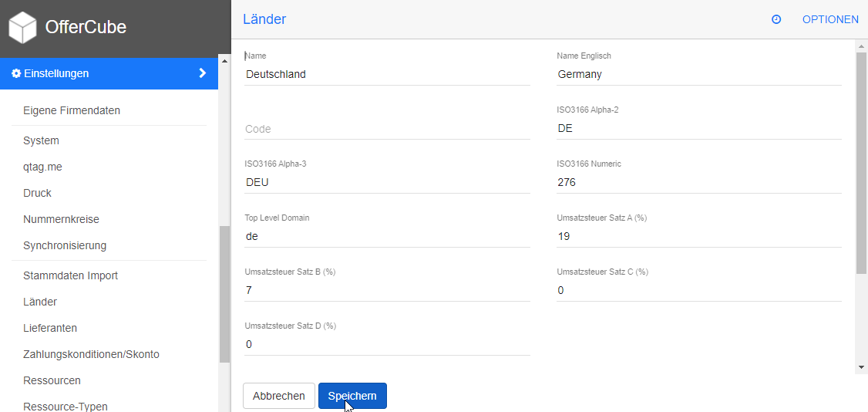Edit Umsatzsteuer Satz C field

point(699,290)
